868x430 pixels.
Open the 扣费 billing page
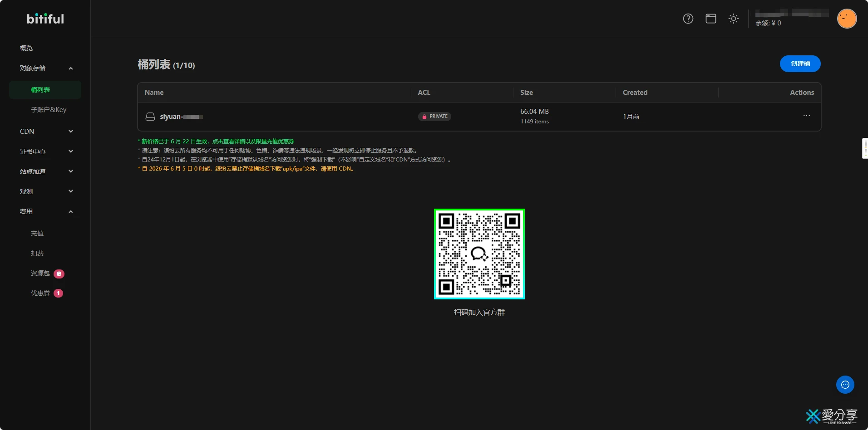[37, 253]
